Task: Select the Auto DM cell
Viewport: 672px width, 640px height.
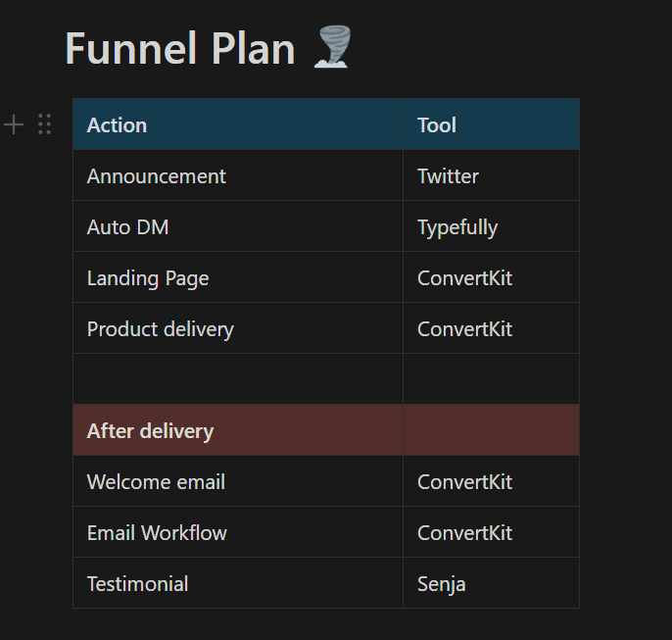Action: 238,226
